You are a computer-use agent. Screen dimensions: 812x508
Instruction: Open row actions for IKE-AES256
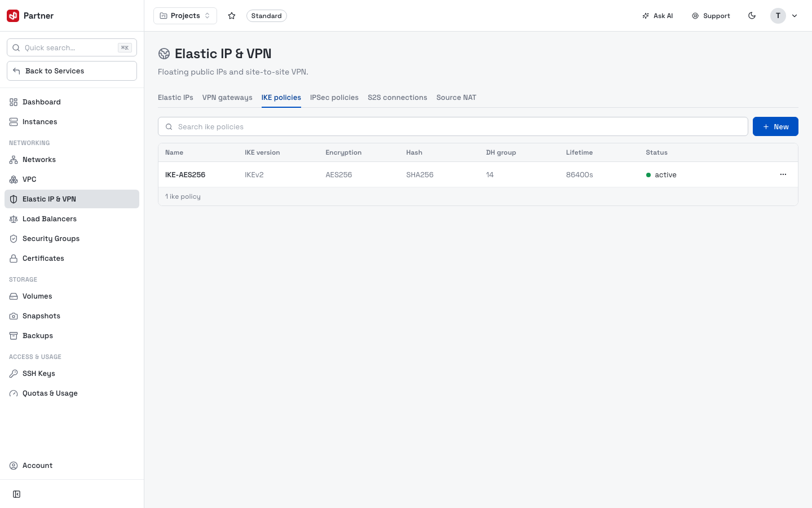click(x=783, y=174)
